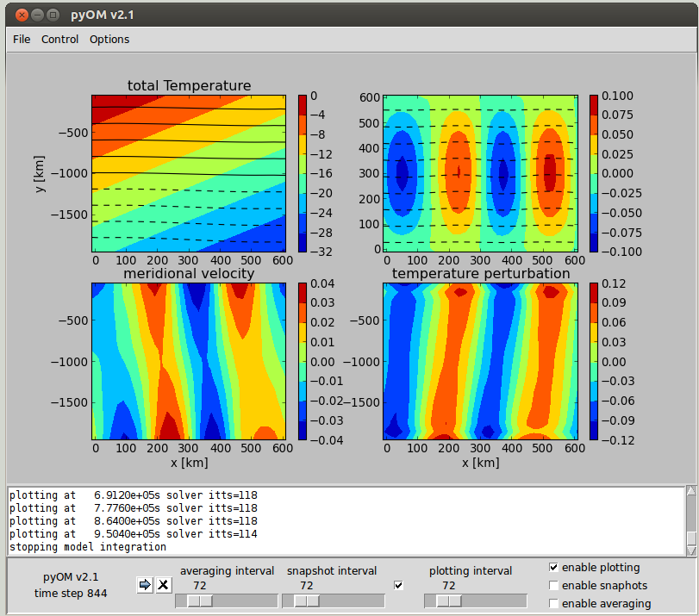Enable the snapshots checkbox
699x616 pixels.
pyautogui.click(x=553, y=586)
